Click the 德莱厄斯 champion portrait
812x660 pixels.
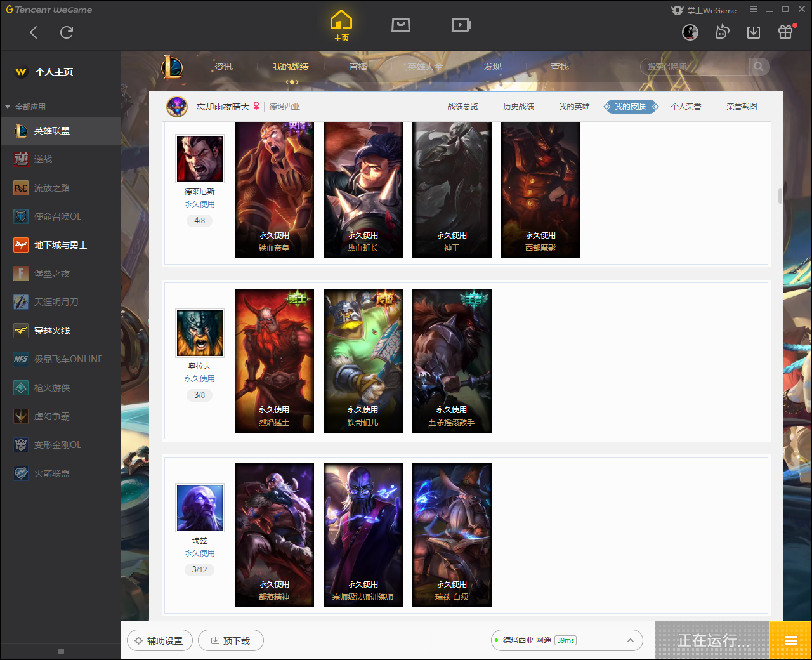click(200, 158)
